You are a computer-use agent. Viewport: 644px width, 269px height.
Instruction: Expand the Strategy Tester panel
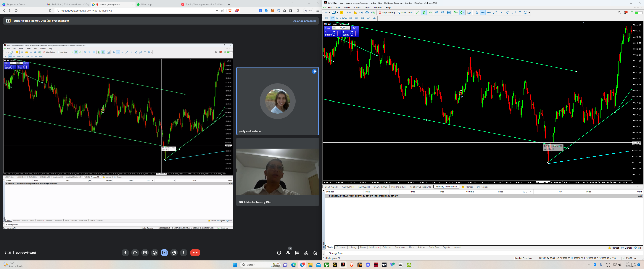[x=327, y=253]
